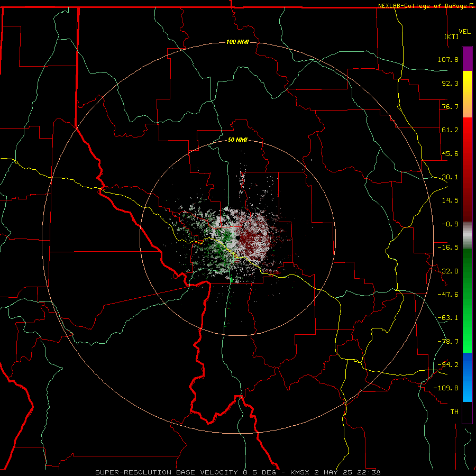The height and width of the screenshot is (476, 476).
Task: Pick the gray near-zero segment of the color bar
Action: click(x=467, y=235)
